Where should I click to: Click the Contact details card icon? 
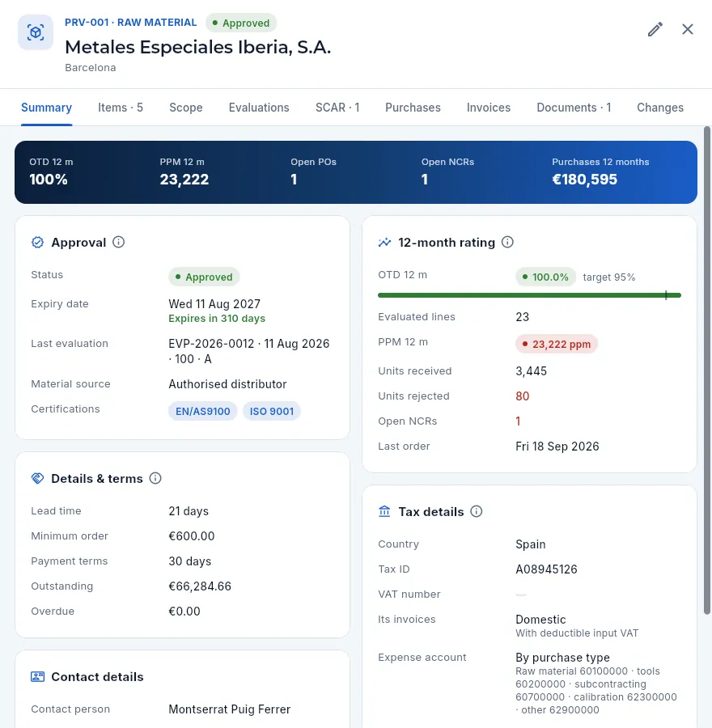(x=37, y=676)
